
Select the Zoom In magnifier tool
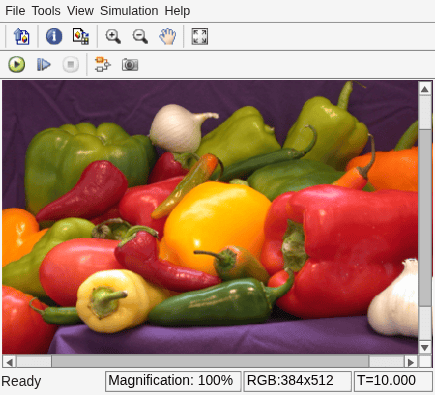pos(113,36)
